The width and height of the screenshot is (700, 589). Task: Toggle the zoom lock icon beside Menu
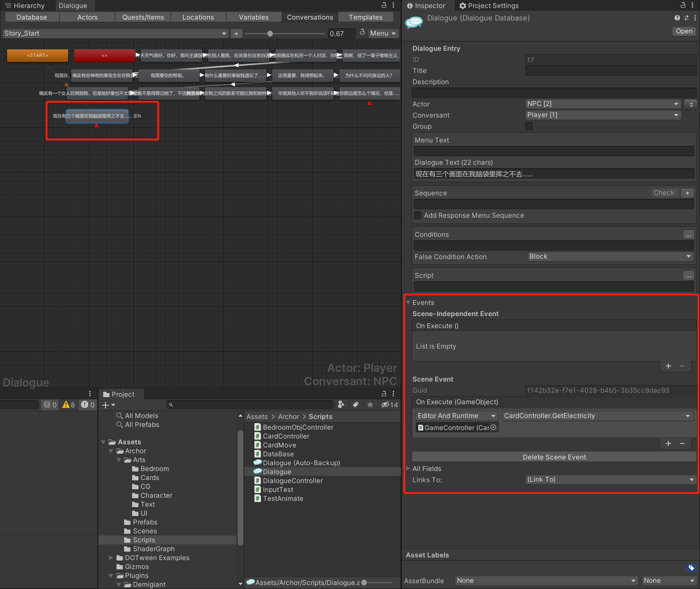(x=362, y=32)
